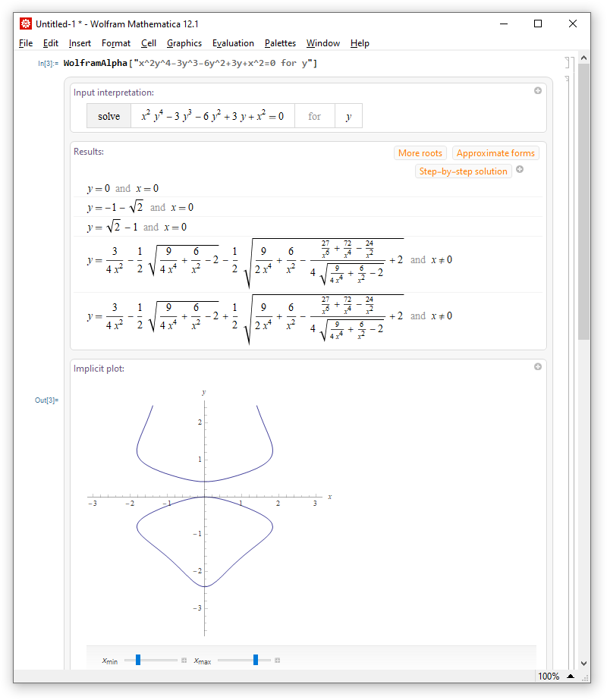Click the scroll down arrow
Screen dimensions: 607x700
(x=583, y=664)
